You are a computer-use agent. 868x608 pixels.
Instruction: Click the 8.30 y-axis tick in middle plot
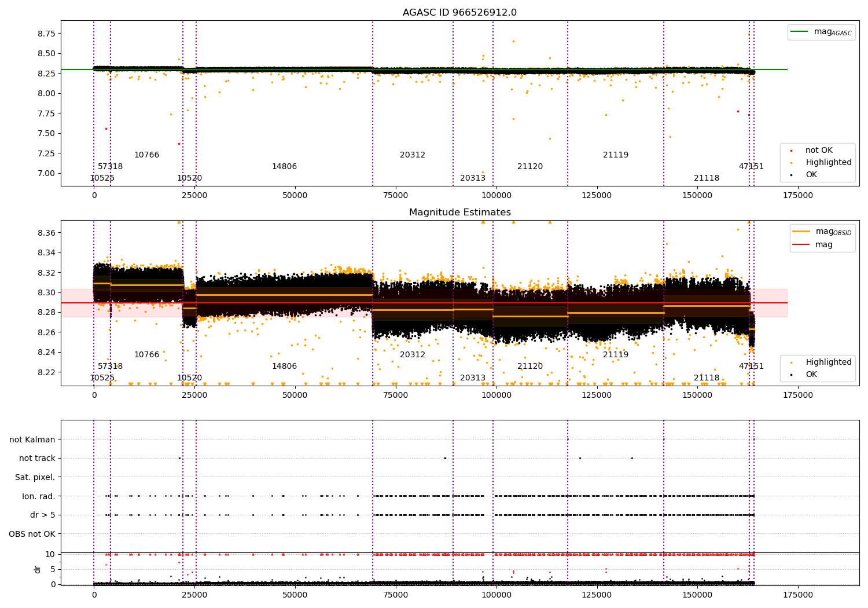(x=45, y=292)
